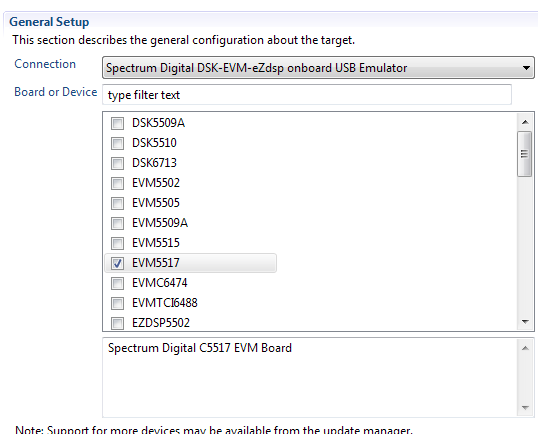Tick the EVMTCI6488 checkbox

click(x=117, y=303)
